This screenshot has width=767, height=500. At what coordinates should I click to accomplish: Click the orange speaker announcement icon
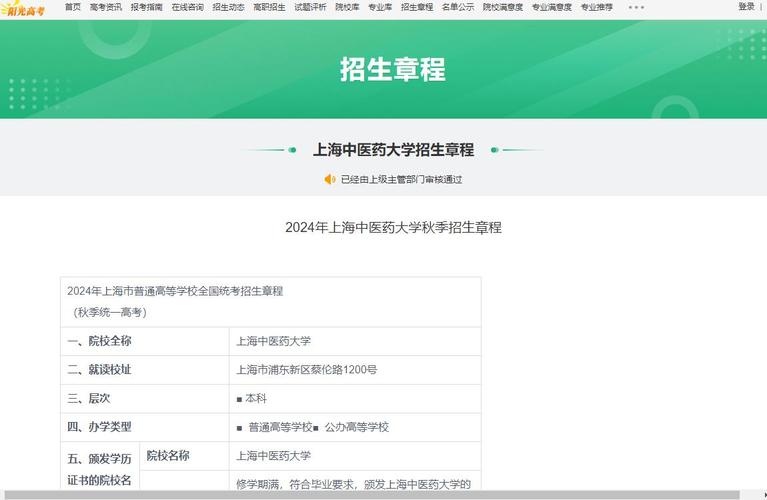(x=330, y=179)
